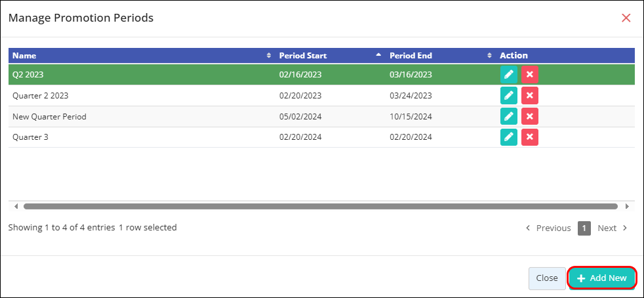Delete the Quarter 3 period
This screenshot has width=644, height=298.
pyautogui.click(x=530, y=137)
